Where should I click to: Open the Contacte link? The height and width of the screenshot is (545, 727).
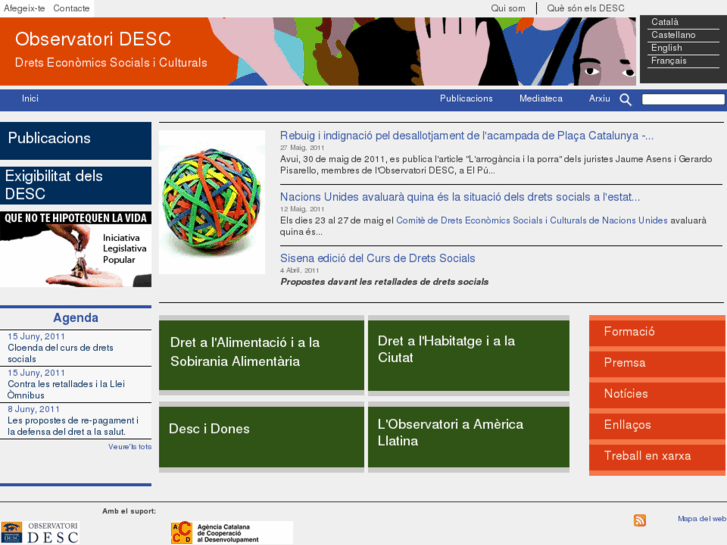71,8
